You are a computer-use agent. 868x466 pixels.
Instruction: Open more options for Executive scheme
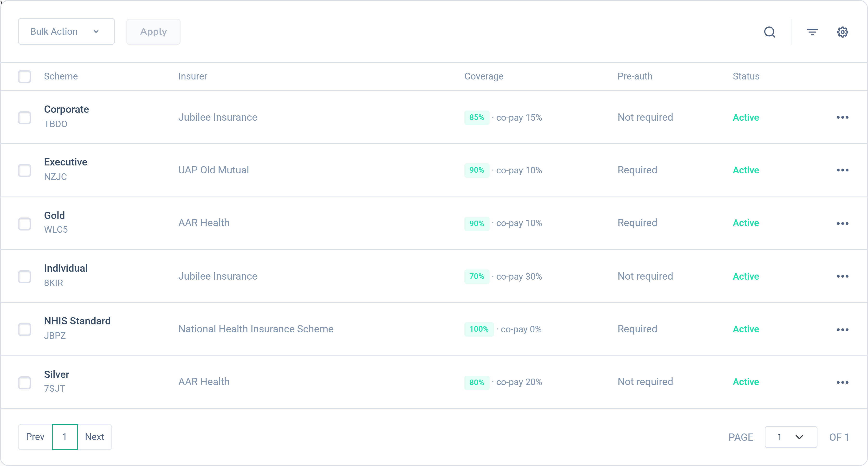[842, 170]
